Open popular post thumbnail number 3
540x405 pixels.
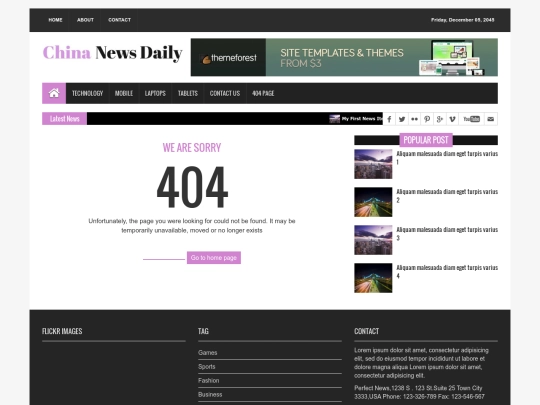click(373, 240)
